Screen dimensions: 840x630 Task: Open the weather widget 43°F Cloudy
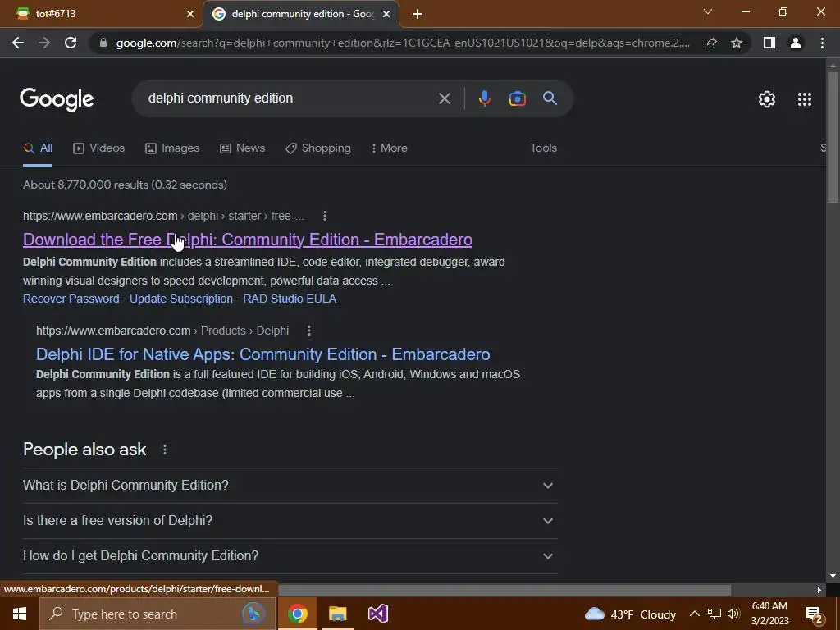coord(630,614)
